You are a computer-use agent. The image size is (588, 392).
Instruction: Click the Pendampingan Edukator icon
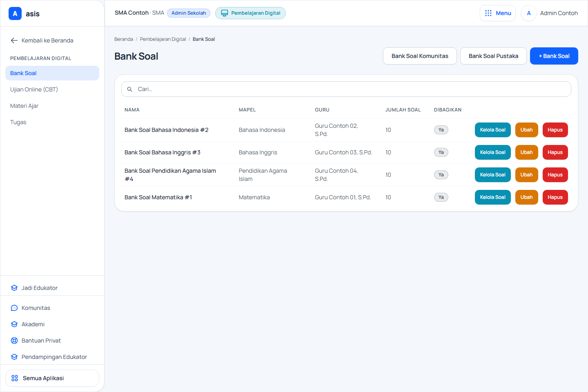coord(14,357)
